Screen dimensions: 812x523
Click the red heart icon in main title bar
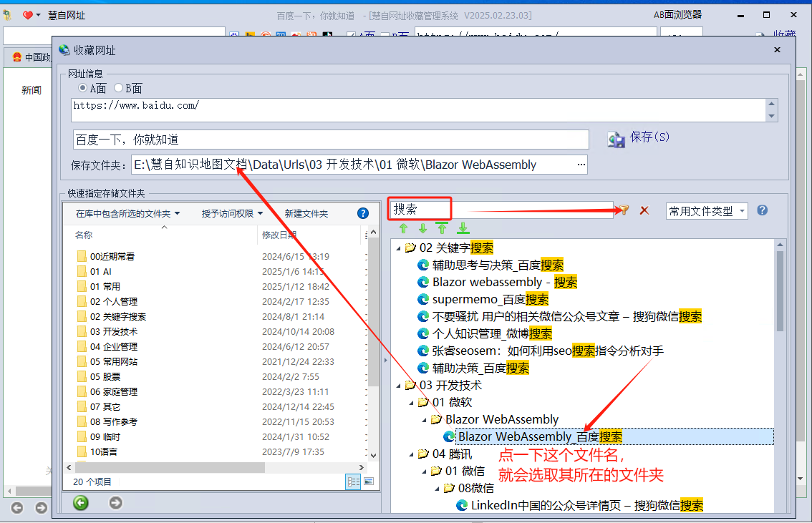click(28, 16)
